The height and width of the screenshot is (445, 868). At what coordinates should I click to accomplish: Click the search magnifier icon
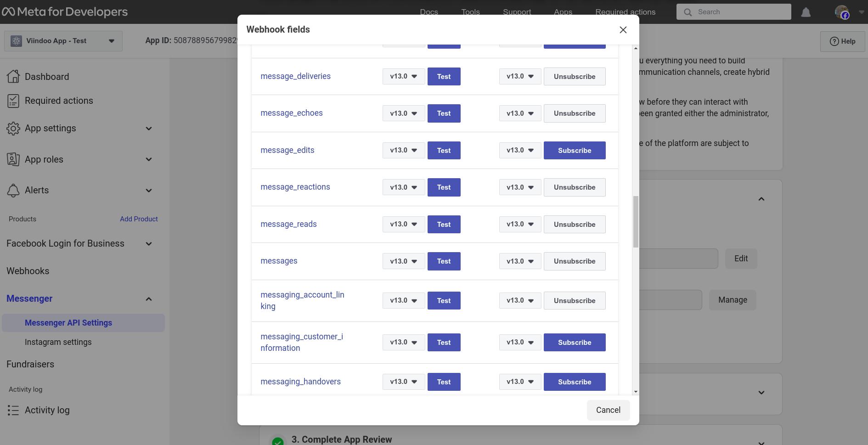pyautogui.click(x=688, y=12)
